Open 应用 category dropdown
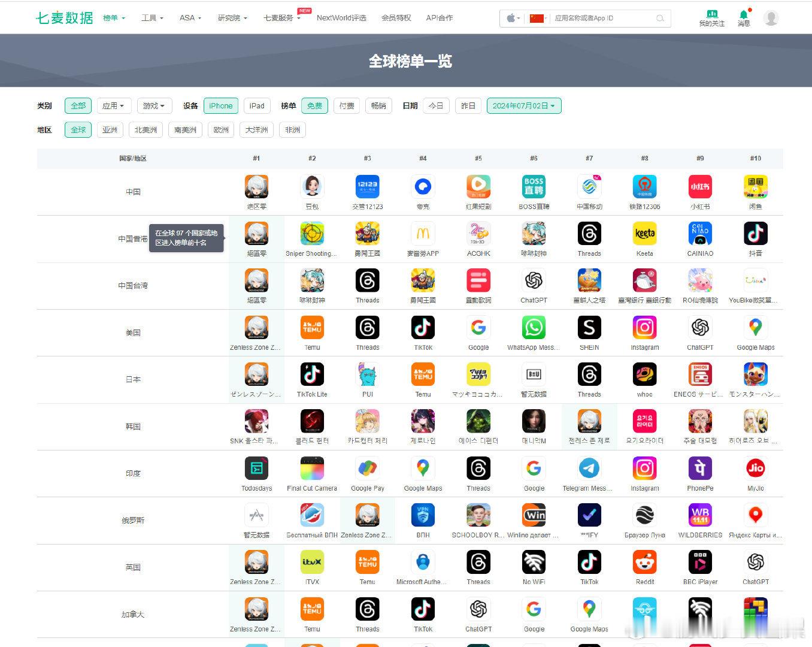812x647 pixels. coord(113,105)
